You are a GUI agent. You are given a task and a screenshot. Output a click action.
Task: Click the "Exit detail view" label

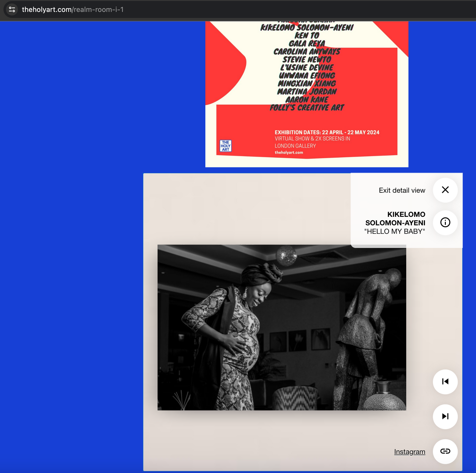(x=402, y=190)
